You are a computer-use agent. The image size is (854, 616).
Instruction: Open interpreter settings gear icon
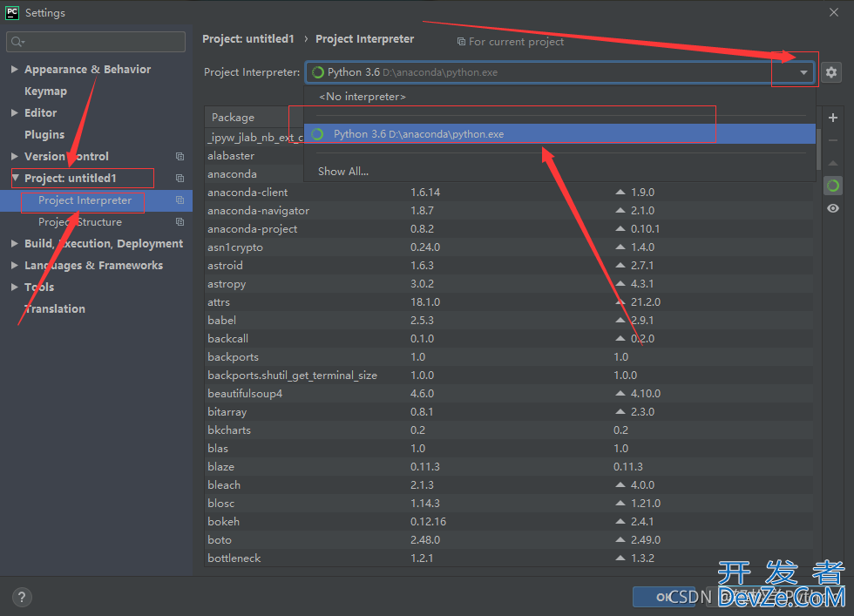(x=831, y=72)
